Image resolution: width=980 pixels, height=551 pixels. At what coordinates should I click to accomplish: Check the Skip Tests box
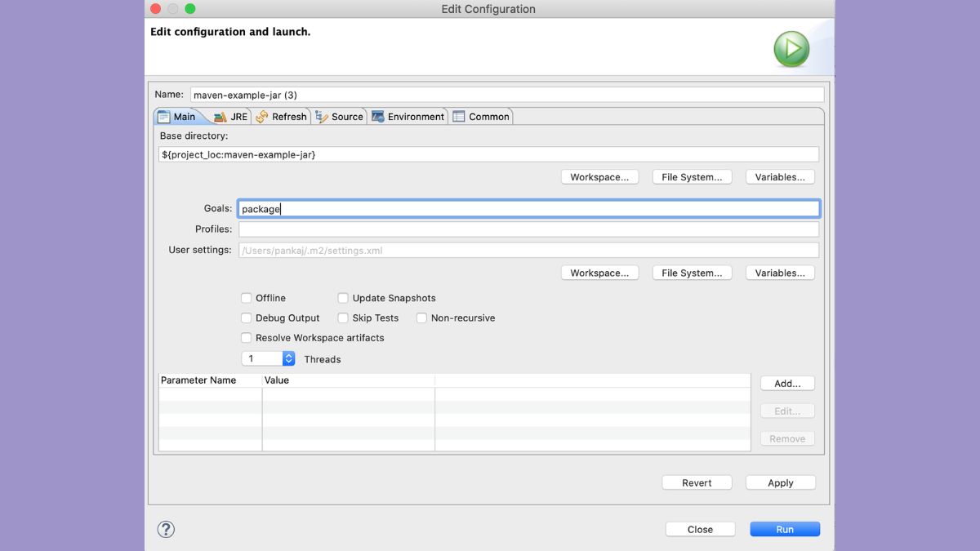[343, 318]
